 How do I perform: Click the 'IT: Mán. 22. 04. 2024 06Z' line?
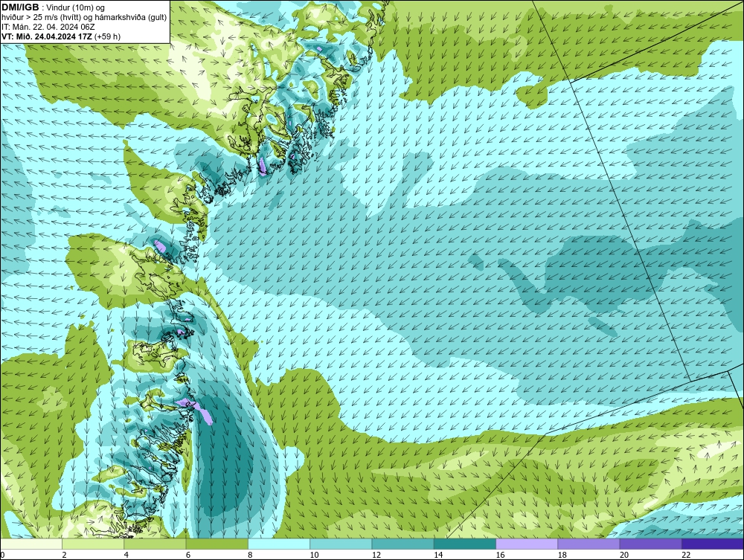coord(48,27)
